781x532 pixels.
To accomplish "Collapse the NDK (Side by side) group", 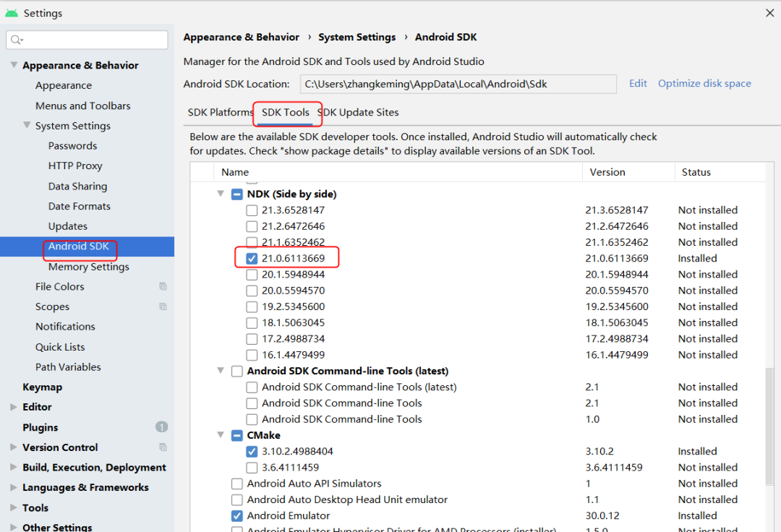I will click(221, 194).
